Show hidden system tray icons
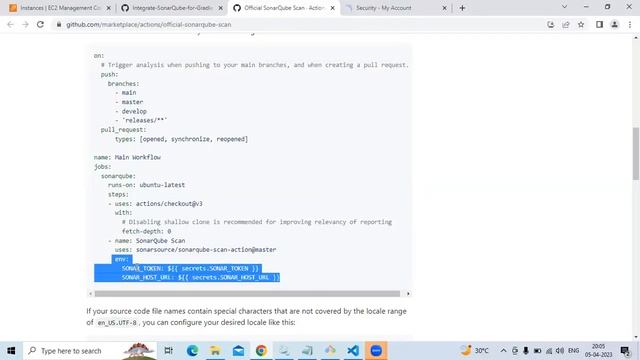640x360 pixels. pos(503,351)
